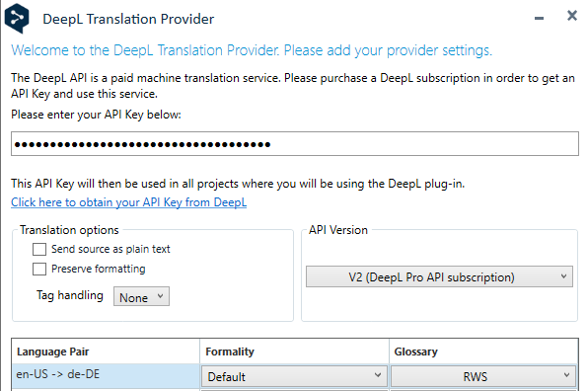The image size is (588, 391).
Task: Click the Tag handling label
Action: click(70, 295)
